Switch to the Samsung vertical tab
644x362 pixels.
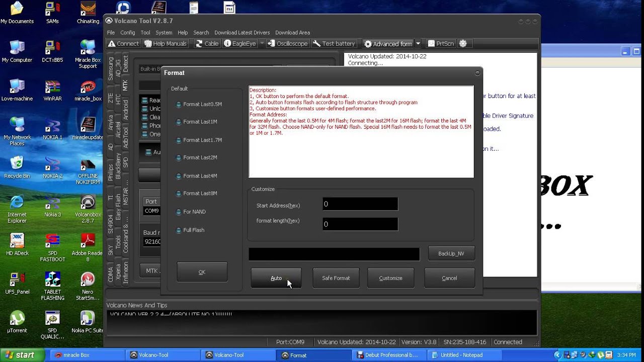[111, 68]
